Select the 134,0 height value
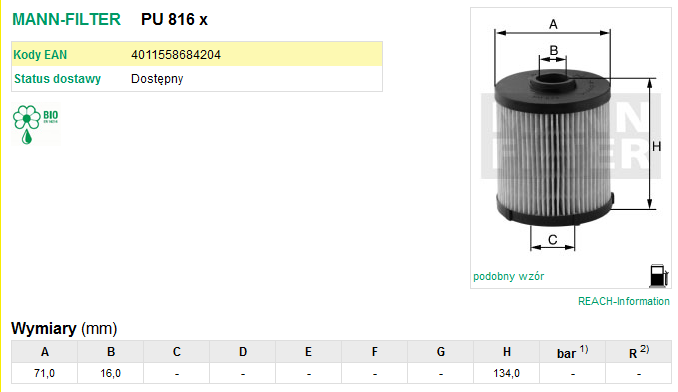Screen dimensions: 678x392 (507, 373)
